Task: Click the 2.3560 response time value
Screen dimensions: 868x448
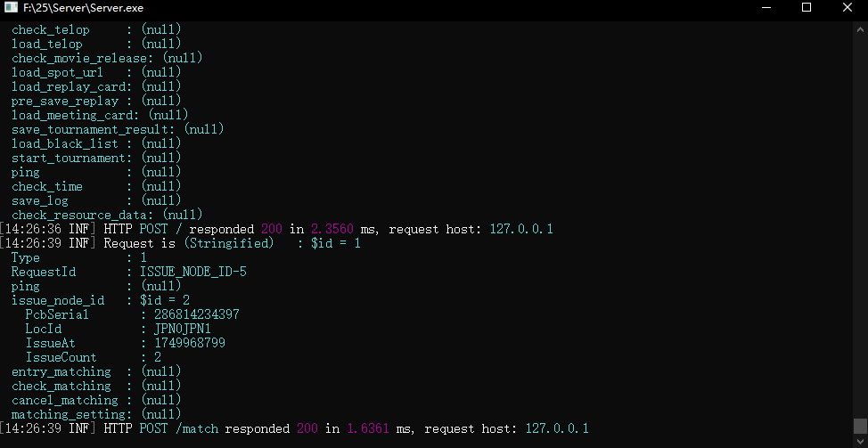Action: click(x=332, y=229)
